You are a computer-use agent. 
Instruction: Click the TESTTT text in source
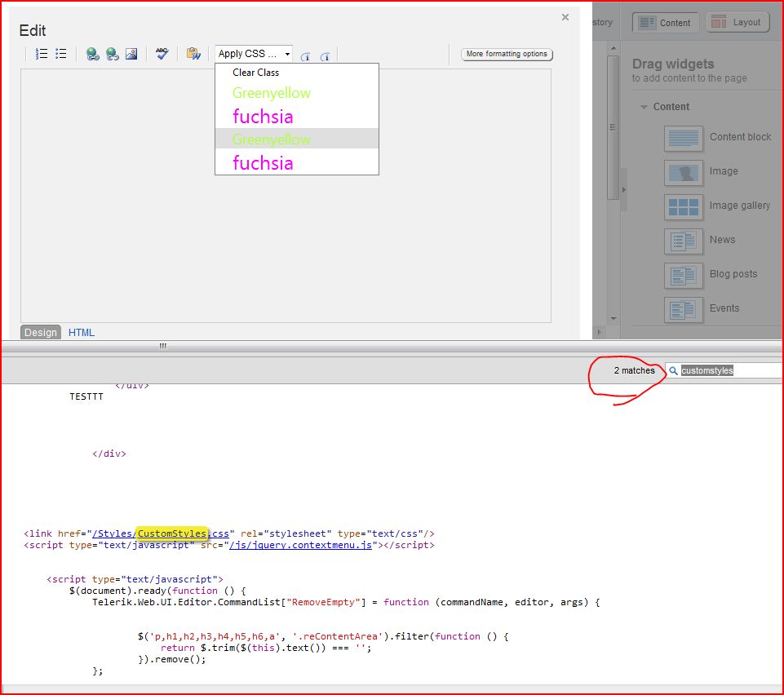tap(86, 396)
